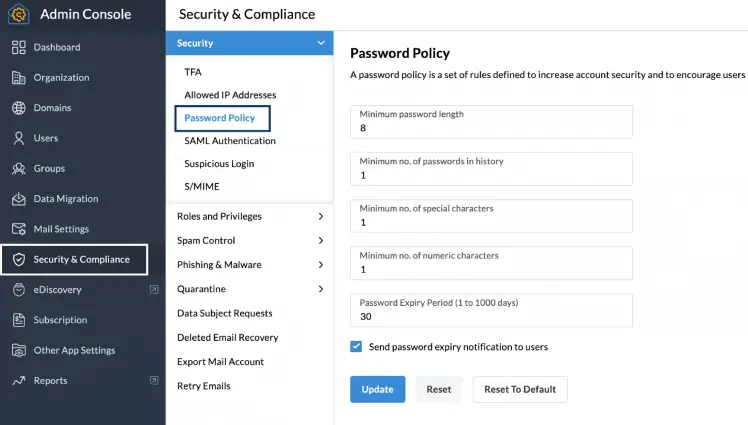
Task: Uncheck Send password expiry notification checkbox
Action: [356, 347]
